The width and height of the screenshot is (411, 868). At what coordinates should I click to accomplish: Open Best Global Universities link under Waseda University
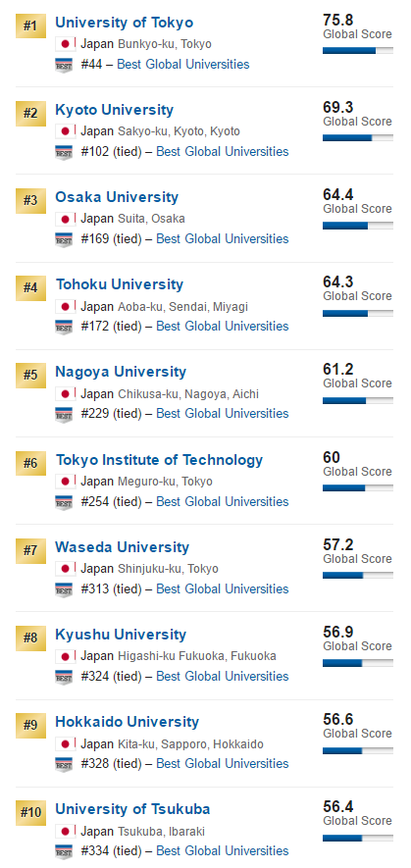(222, 589)
